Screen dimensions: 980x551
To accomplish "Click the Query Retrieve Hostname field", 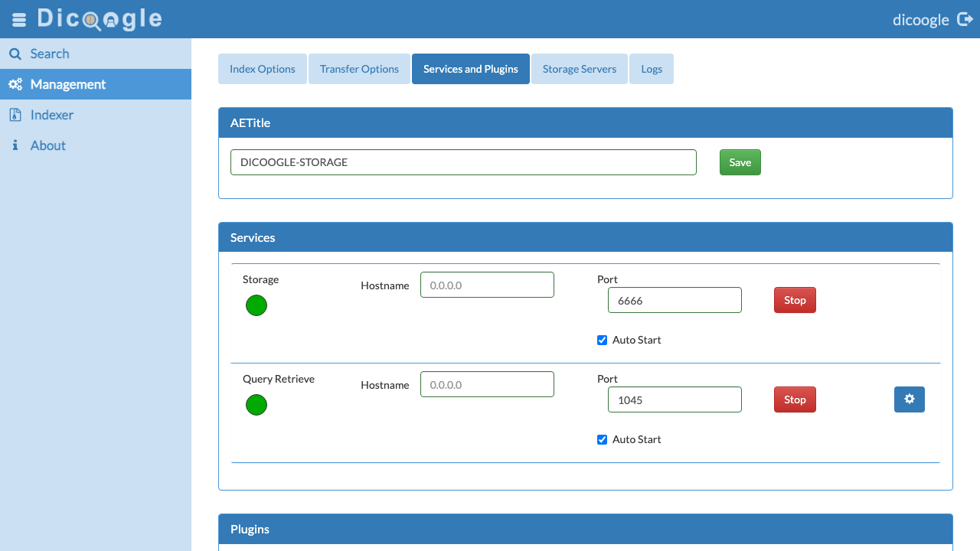I will (x=487, y=384).
